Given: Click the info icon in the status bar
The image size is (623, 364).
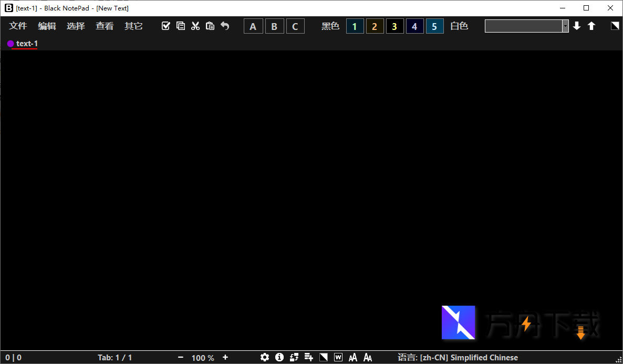Looking at the screenshot, I should pos(279,357).
